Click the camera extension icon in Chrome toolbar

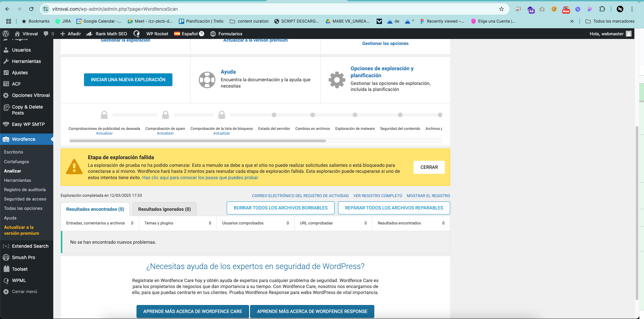point(542,9)
